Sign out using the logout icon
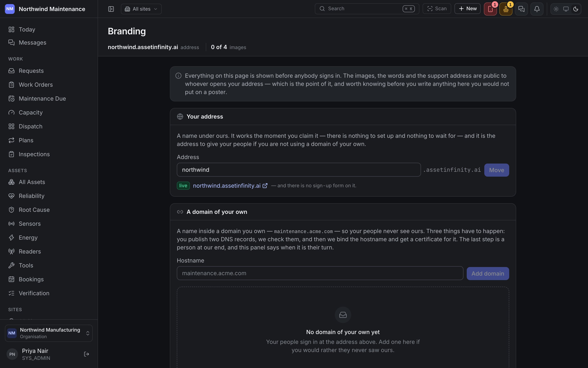The image size is (588, 368). click(x=87, y=354)
